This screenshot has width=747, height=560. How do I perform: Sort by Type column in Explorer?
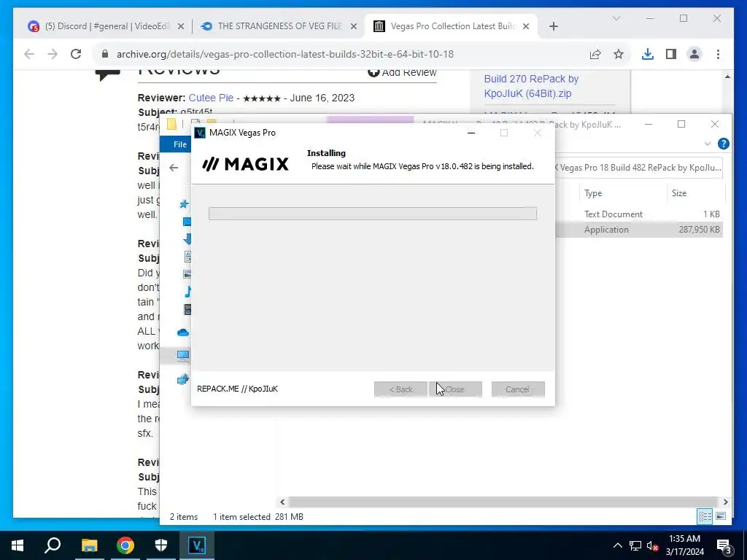pos(593,192)
